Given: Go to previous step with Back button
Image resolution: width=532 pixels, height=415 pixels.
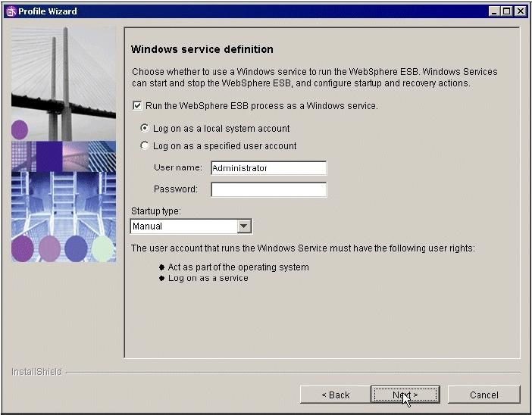Looking at the screenshot, I should pos(335,395).
